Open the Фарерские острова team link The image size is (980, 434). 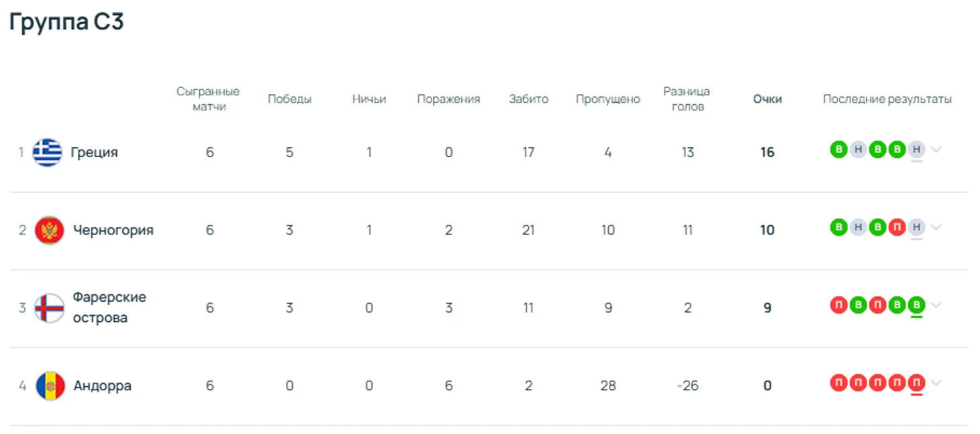coord(109,308)
